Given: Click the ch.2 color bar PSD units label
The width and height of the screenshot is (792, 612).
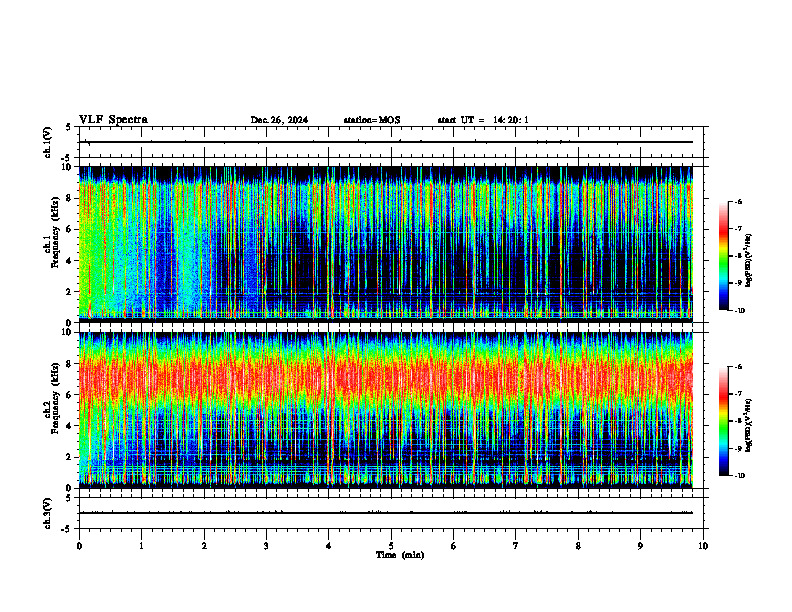Looking at the screenshot, I should pos(749,425).
